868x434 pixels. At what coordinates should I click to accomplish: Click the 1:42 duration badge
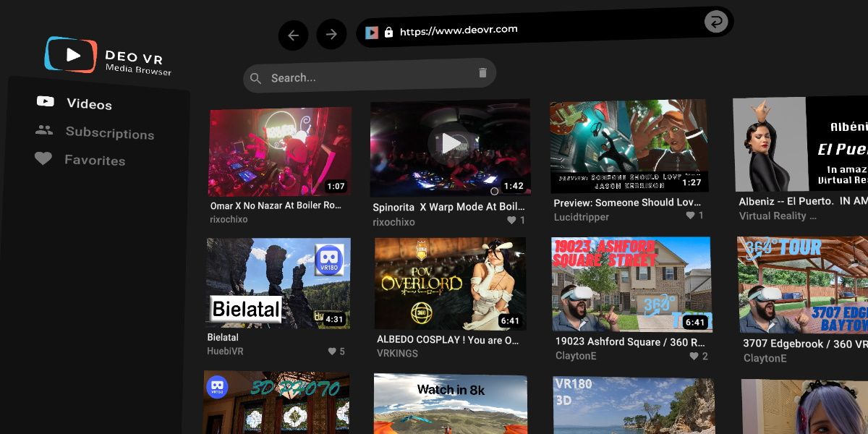coord(513,186)
